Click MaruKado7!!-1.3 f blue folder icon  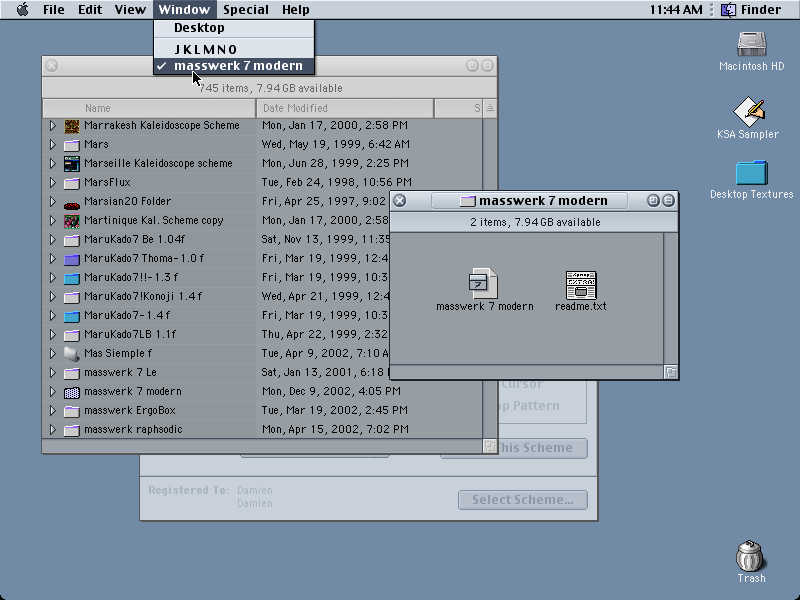pyautogui.click(x=72, y=278)
